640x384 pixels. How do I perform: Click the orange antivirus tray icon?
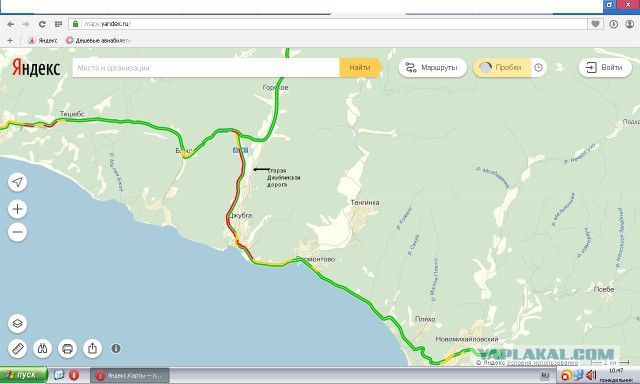pyautogui.click(x=566, y=375)
